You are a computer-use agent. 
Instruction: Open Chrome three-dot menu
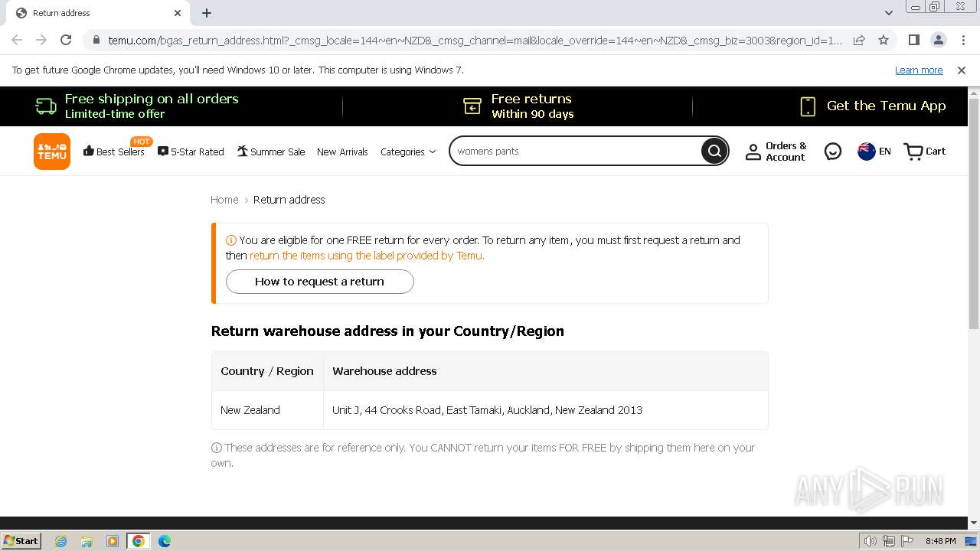point(963,40)
